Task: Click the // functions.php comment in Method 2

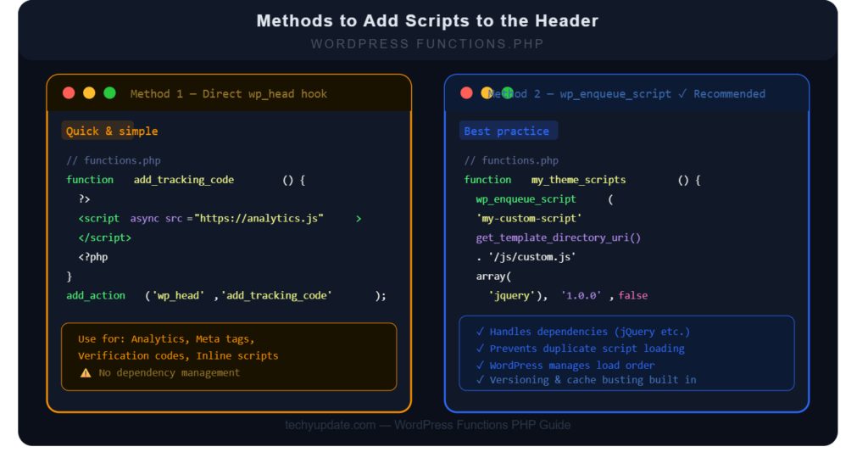Action: 511,160
